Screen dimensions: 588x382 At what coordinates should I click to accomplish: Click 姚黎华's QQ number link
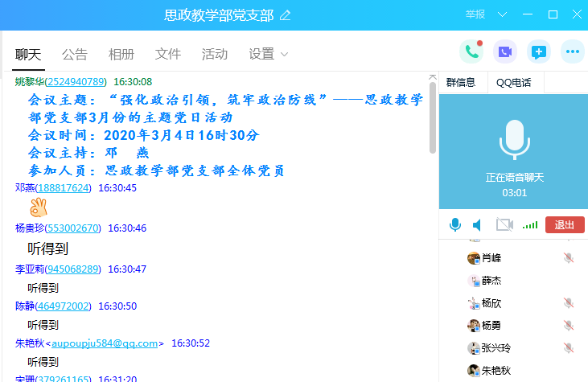(76, 82)
